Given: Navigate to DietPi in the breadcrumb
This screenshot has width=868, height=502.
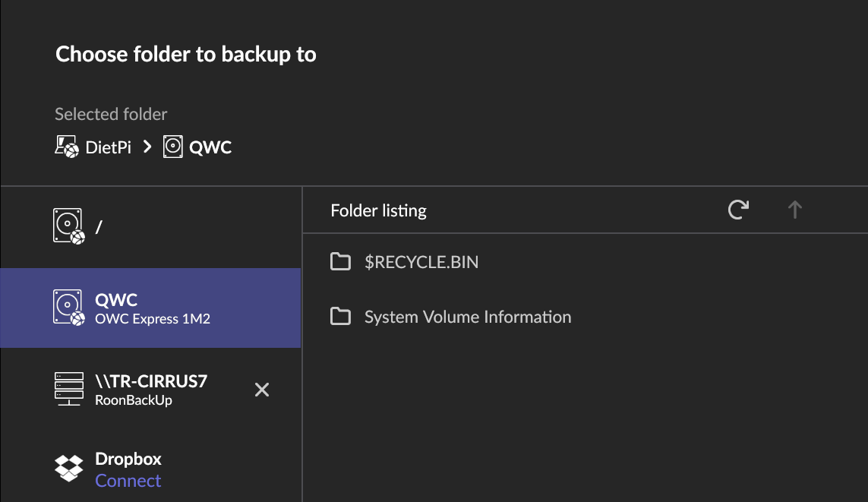Looking at the screenshot, I should 108,147.
